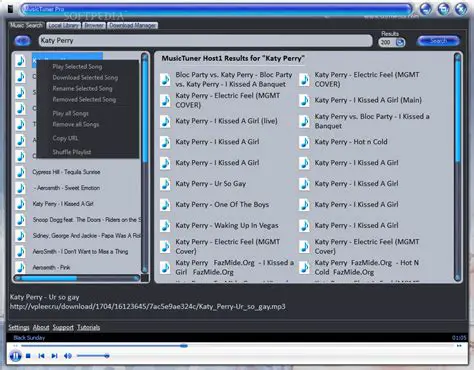Switch to the Music Search tab
This screenshot has width=474, height=370.
(26, 25)
